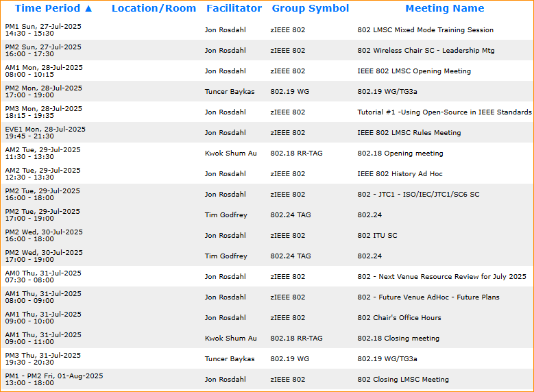
Task: Select 'AM1 Thu, 31-Jul-2025 09:00 - 11:00'
Action: [43, 338]
